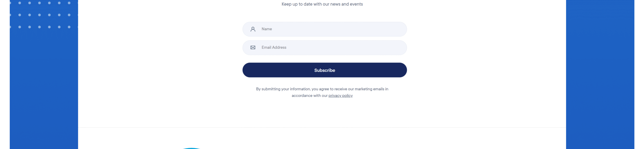644x149 pixels.
Task: Open the privacy policy link
Action: (340, 96)
